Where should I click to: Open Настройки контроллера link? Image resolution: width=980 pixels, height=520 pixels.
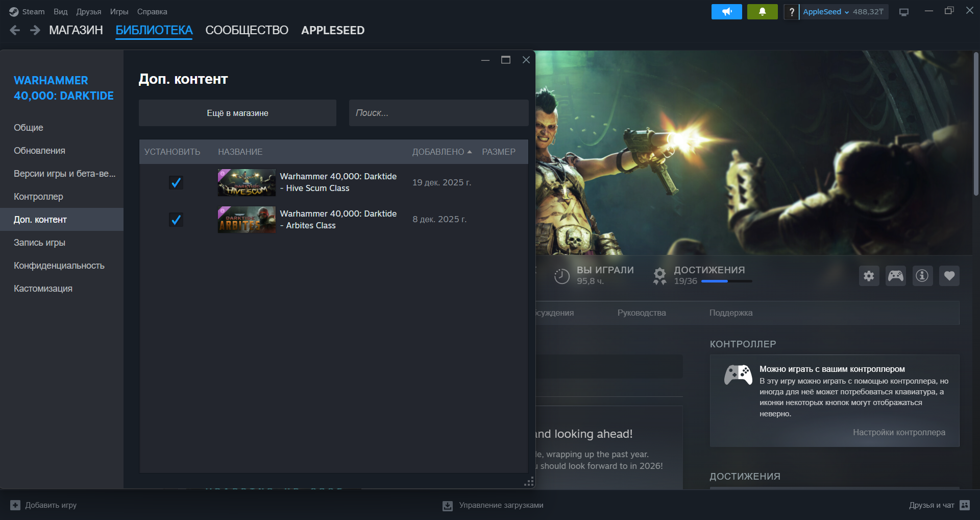898,432
